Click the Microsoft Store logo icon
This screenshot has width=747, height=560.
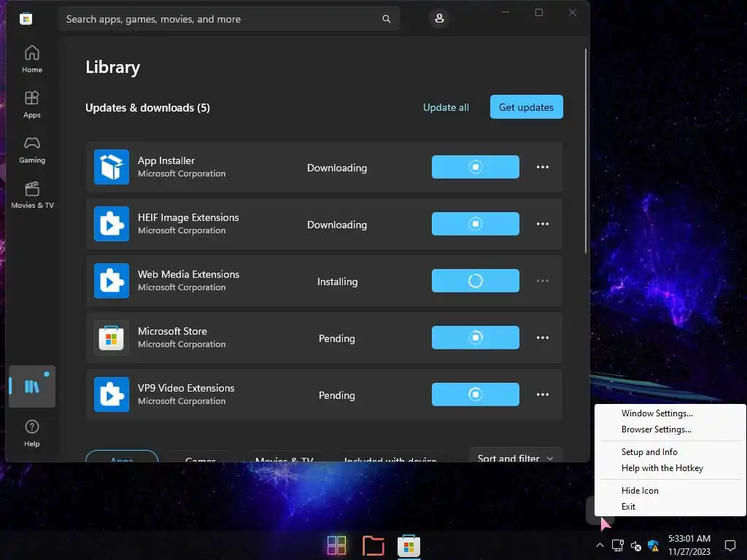pos(26,18)
